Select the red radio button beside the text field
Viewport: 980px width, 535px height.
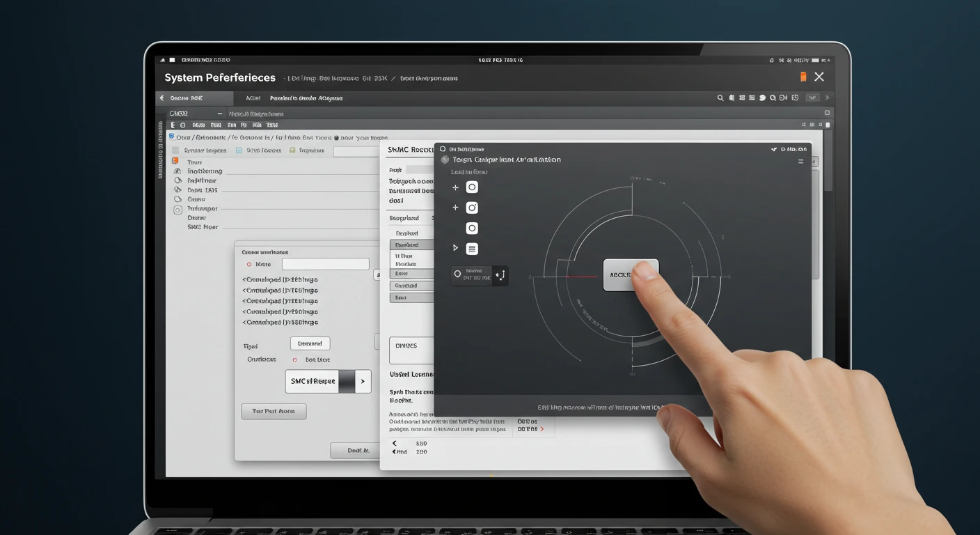pos(249,265)
